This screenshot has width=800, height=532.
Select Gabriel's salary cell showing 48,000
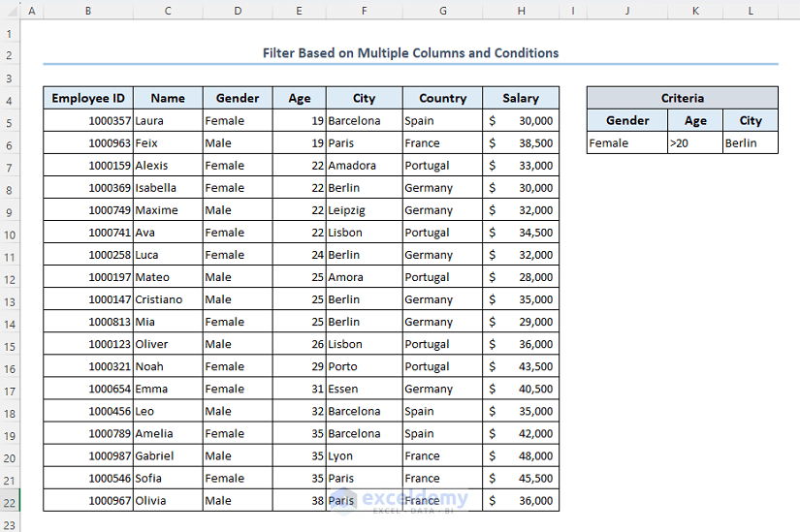[521, 456]
